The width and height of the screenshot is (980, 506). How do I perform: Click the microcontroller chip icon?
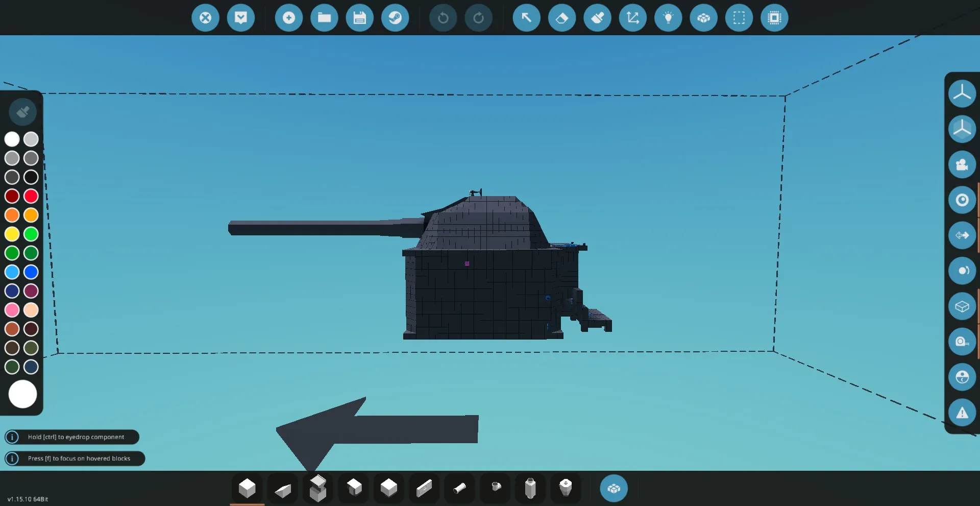click(x=774, y=18)
